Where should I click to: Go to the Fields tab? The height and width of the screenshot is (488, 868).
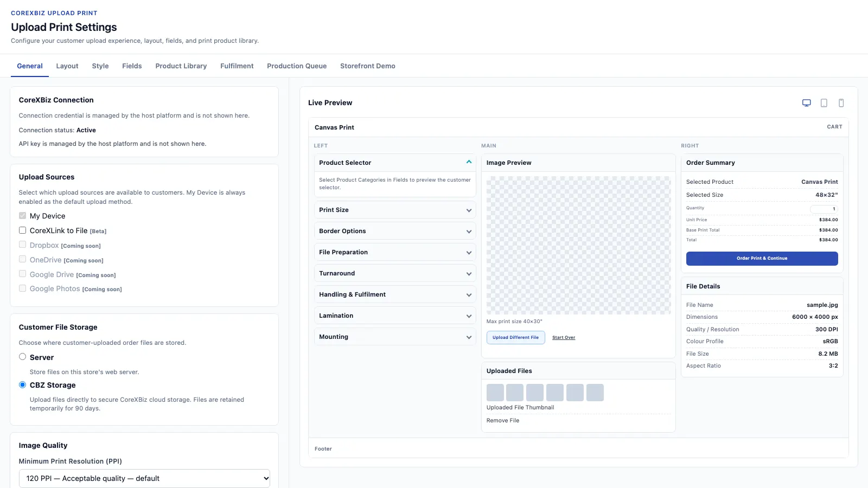pyautogui.click(x=132, y=66)
